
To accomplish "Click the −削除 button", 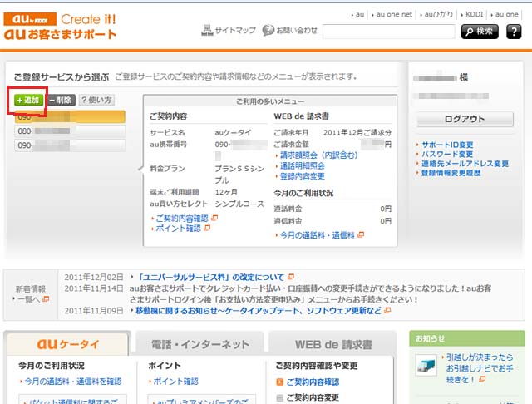I will click(61, 100).
